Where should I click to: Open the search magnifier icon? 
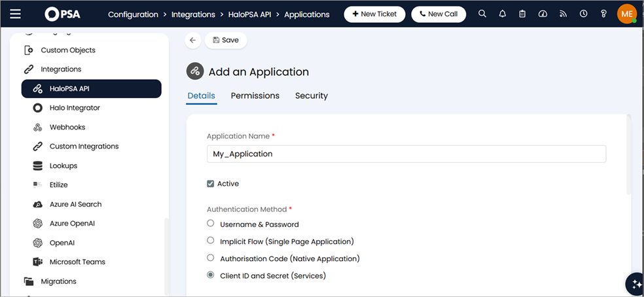482,14
